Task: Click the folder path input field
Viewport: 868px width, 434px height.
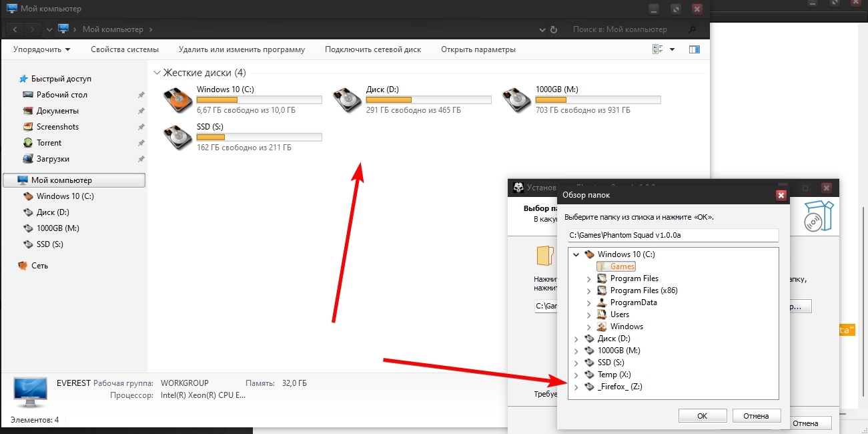Action: click(673, 235)
